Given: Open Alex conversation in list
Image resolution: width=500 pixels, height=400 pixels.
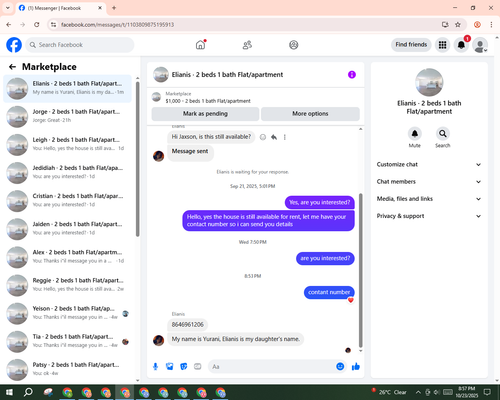Looking at the screenshot, I should (67, 257).
